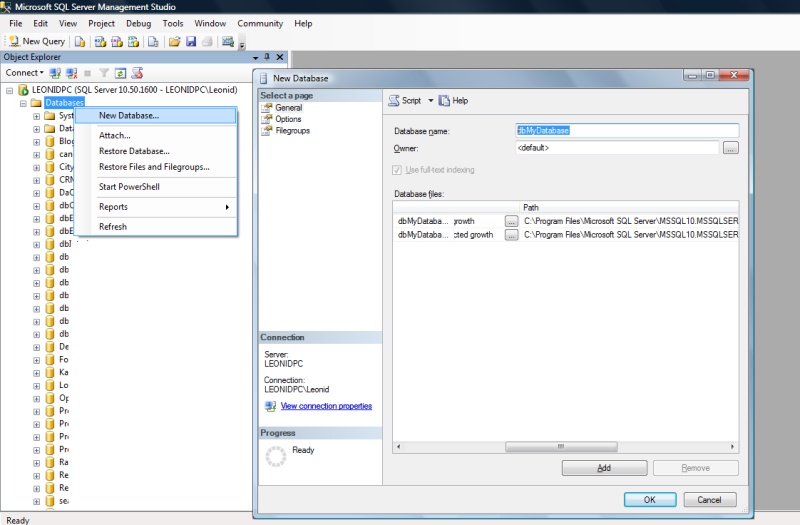This screenshot has width=800, height=525.
Task: Click the Print icon in toolbar
Action: [x=207, y=41]
